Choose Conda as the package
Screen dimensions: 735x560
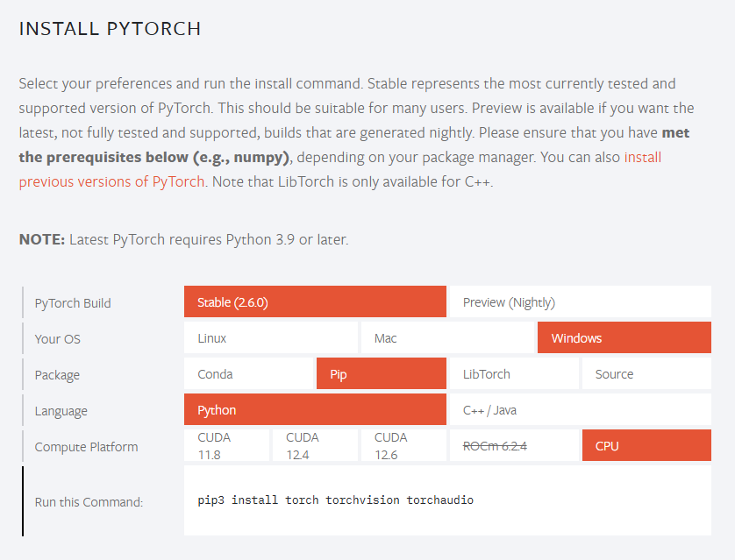248,373
